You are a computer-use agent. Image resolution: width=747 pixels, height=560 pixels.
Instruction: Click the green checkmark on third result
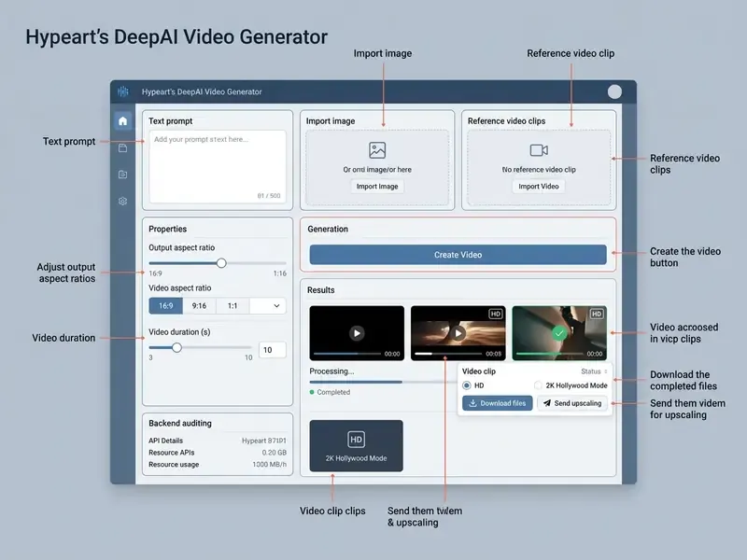[559, 333]
